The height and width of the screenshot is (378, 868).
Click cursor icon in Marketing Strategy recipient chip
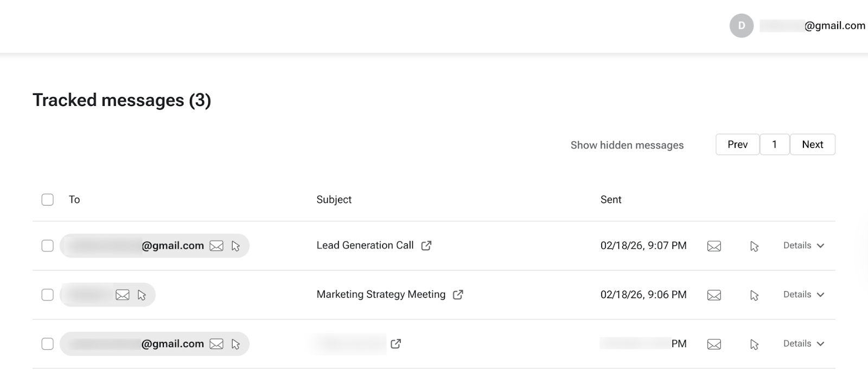pos(142,295)
